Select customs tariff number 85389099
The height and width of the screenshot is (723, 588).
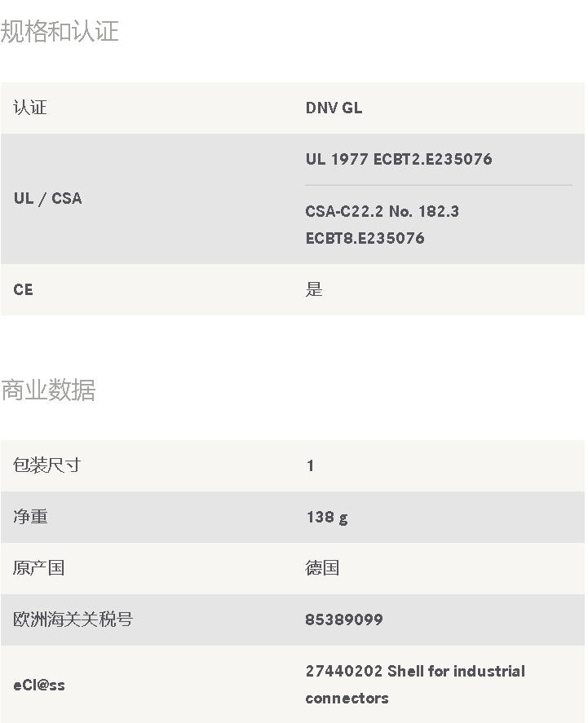[344, 619]
